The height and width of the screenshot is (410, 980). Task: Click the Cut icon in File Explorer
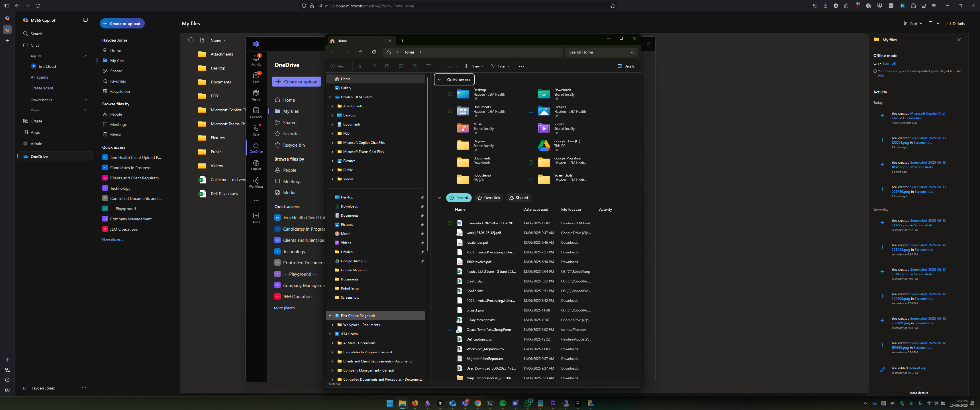pyautogui.click(x=360, y=66)
